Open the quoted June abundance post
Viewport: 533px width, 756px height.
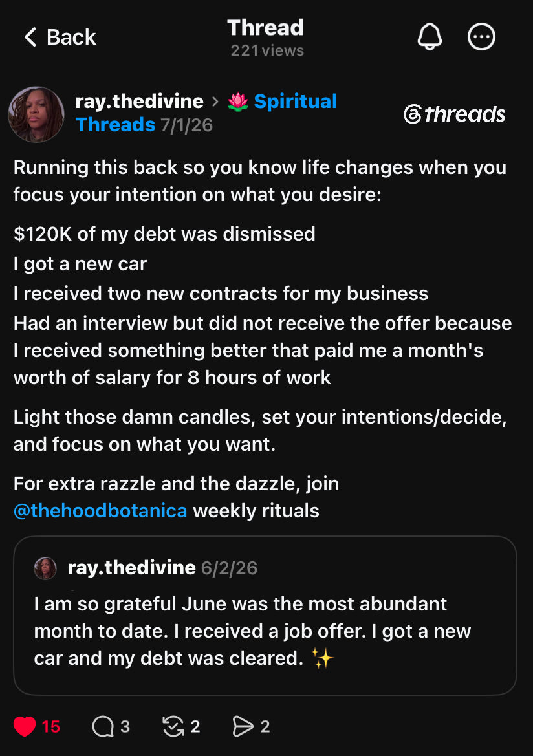pos(265,616)
